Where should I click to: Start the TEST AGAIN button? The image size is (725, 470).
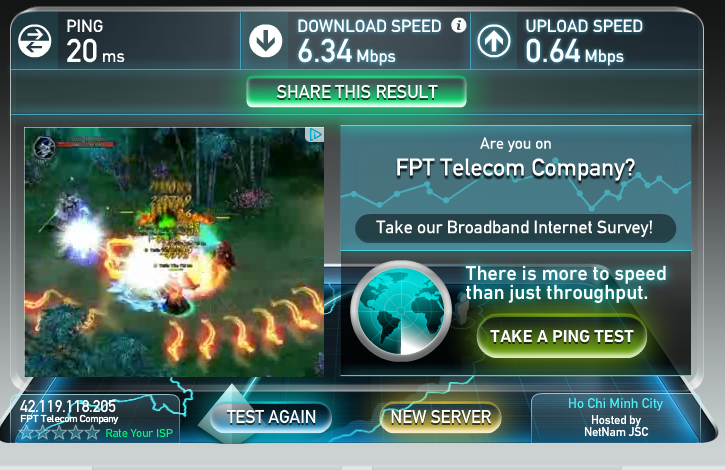271,417
